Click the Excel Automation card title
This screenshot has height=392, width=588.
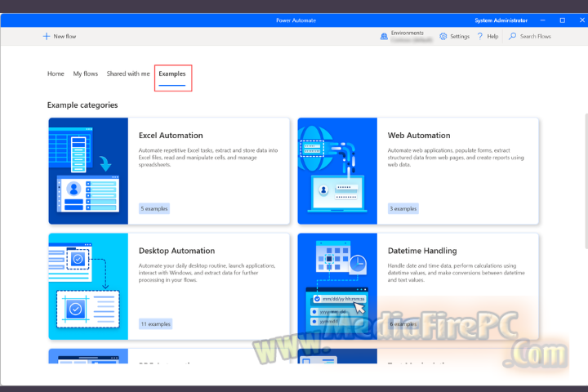[x=171, y=136]
